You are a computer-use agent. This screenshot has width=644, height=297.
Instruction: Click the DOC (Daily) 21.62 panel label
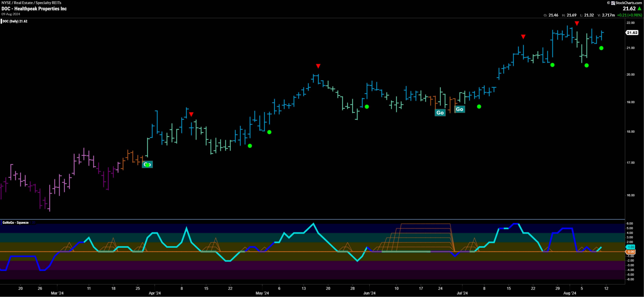point(15,21)
